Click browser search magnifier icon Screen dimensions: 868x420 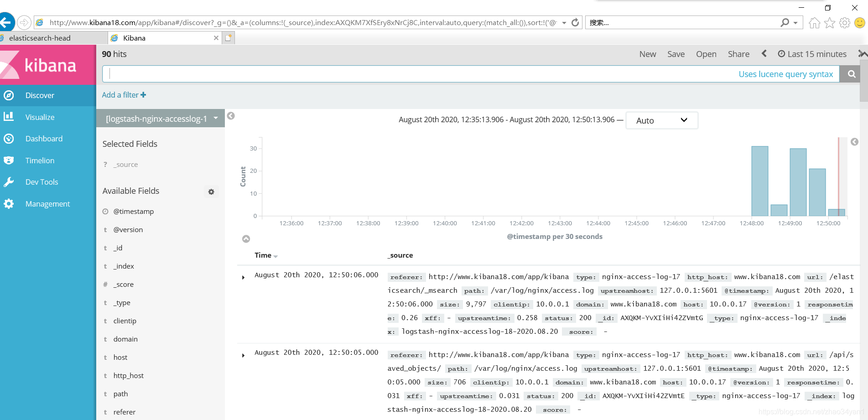pos(785,22)
